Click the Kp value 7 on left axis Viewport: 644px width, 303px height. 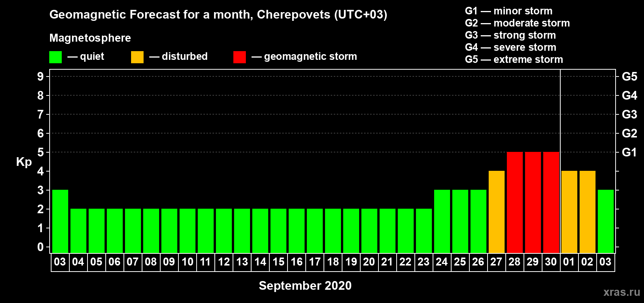click(41, 115)
